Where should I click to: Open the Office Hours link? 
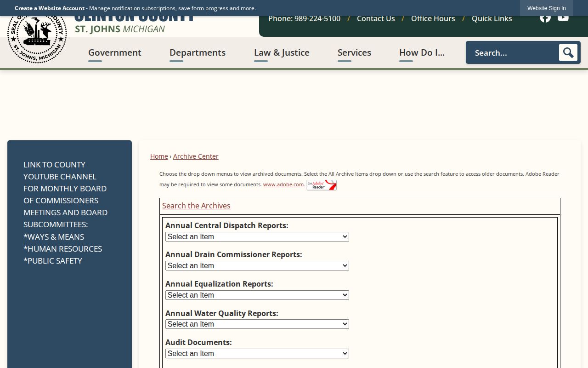click(x=433, y=18)
